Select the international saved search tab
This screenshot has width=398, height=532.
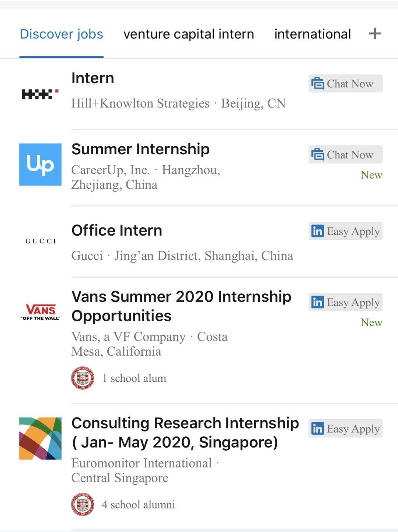coord(313,34)
